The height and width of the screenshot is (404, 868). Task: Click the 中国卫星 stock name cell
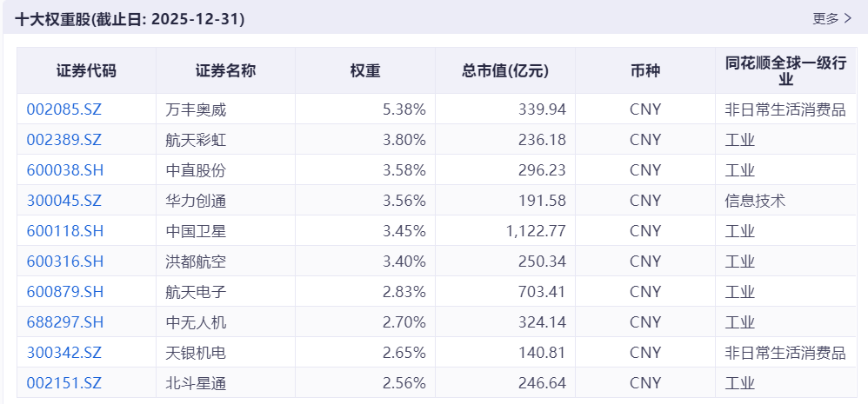[196, 231]
